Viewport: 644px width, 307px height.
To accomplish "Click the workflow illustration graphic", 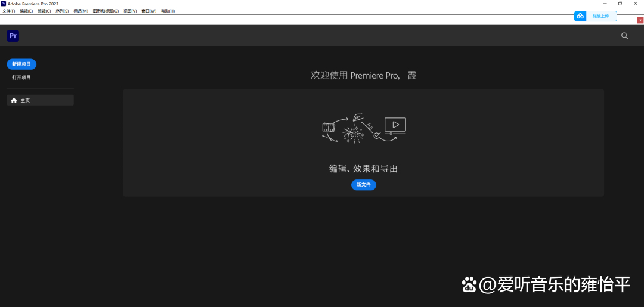I will tap(364, 129).
